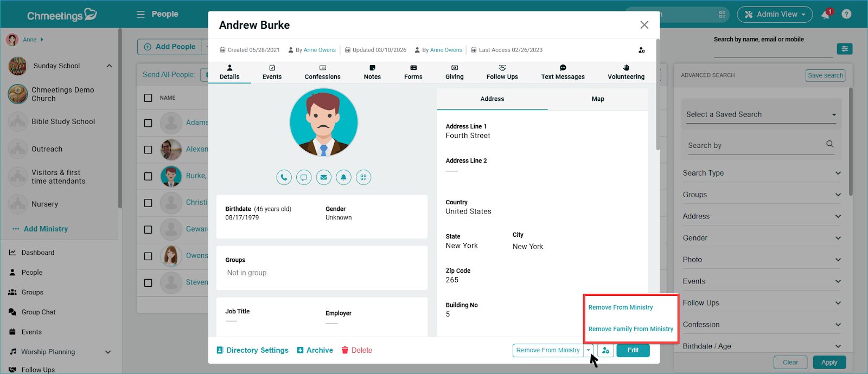Click the bell notification icon under avatar
Image resolution: width=868 pixels, height=374 pixels.
(343, 177)
